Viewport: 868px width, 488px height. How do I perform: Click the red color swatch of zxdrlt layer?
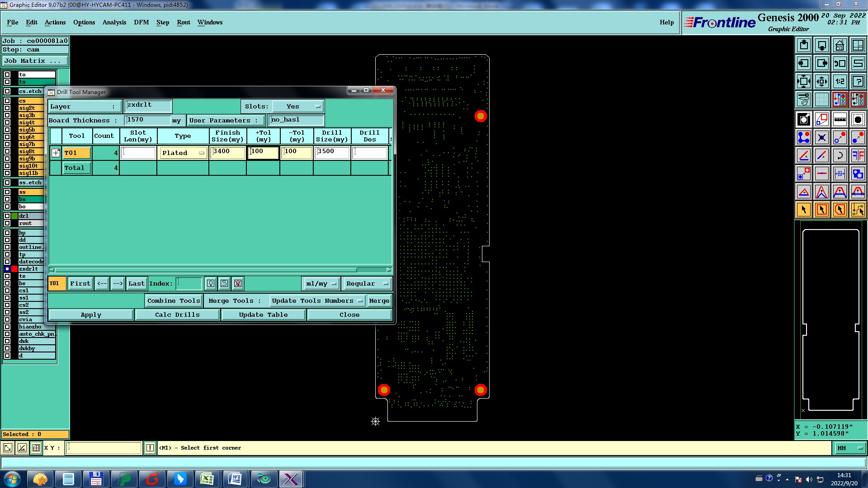[14, 269]
